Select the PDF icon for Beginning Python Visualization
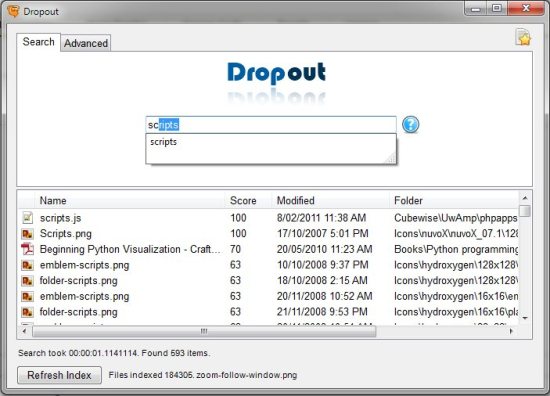This screenshot has height=396, width=550. coord(27,249)
